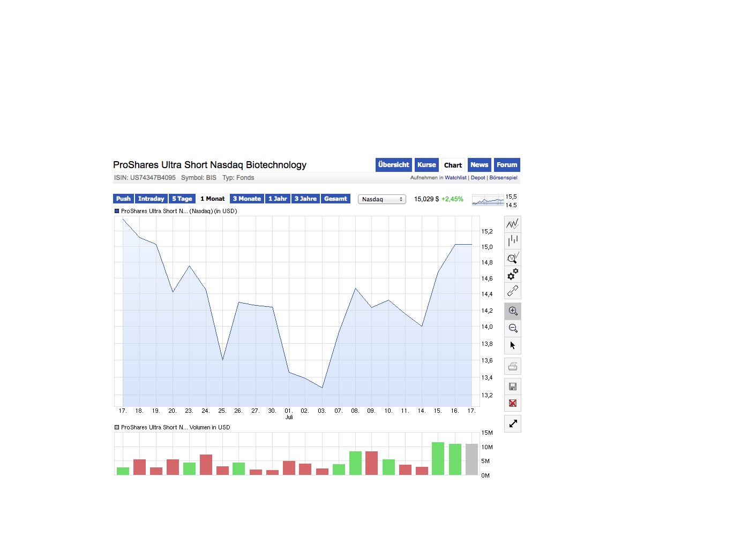Screen dimensions: 741x560
Task: Select the 3 Jahre range
Action: pyautogui.click(x=305, y=199)
